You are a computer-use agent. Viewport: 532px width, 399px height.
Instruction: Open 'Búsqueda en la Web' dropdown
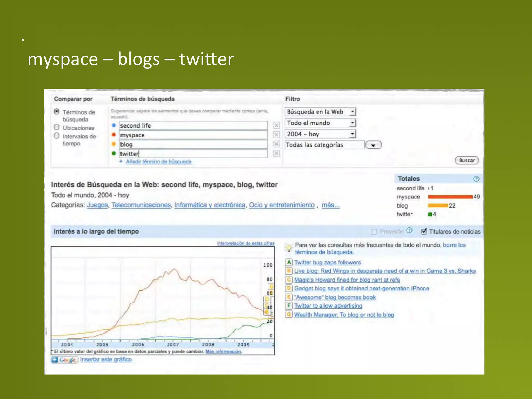coord(320,112)
